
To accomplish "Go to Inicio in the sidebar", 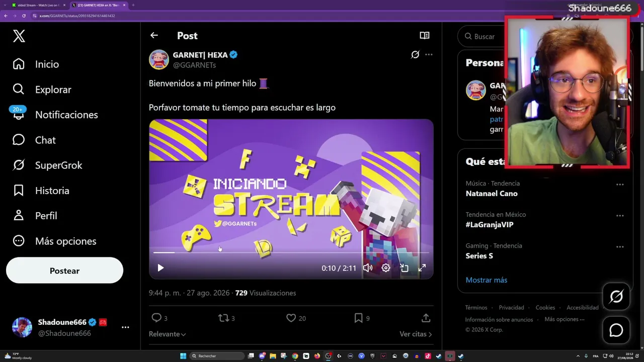I will point(36,64).
